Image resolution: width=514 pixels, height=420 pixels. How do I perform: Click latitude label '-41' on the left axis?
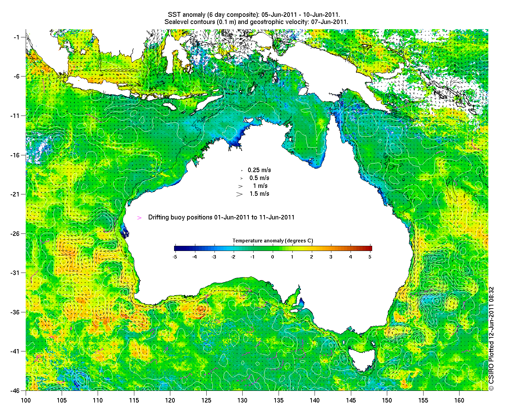(15, 351)
